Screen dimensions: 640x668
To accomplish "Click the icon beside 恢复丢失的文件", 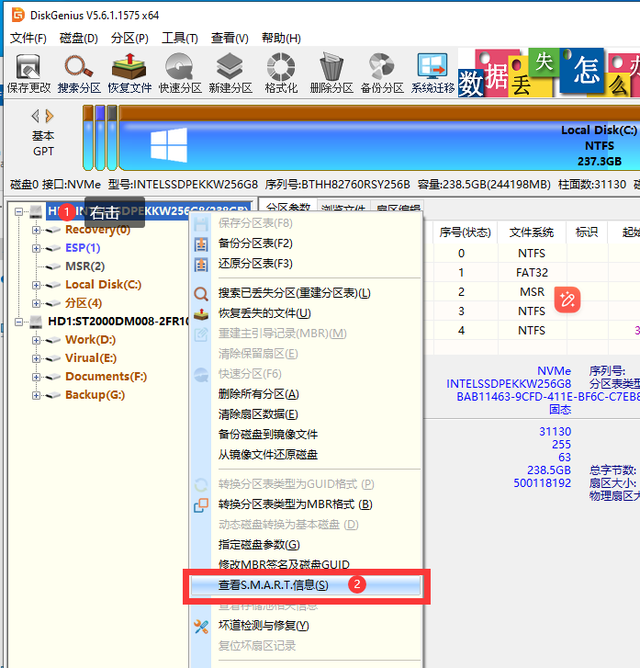I will [x=201, y=314].
